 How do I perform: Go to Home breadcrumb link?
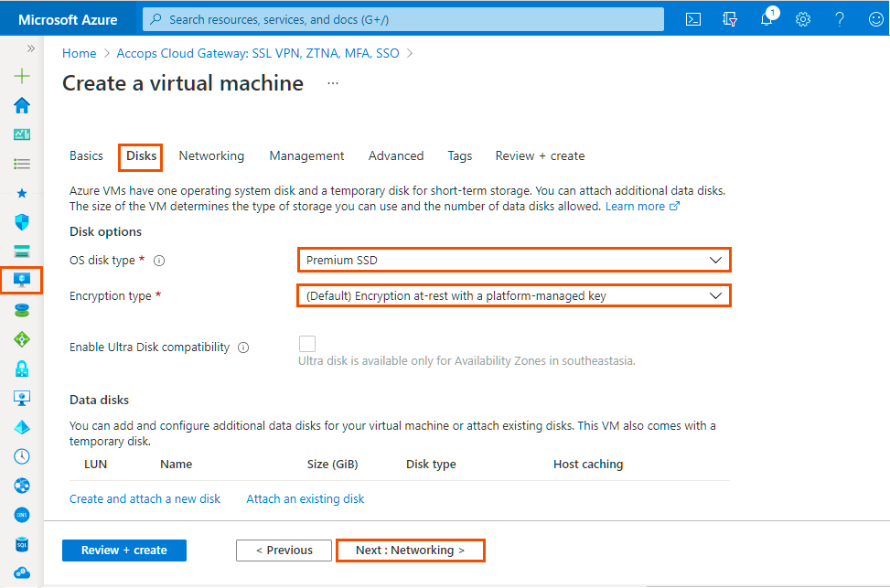[x=79, y=53]
